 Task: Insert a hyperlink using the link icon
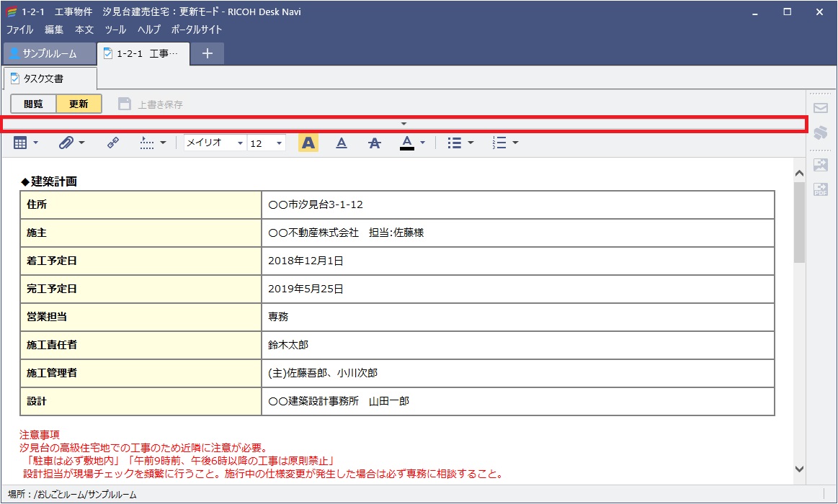coord(113,143)
